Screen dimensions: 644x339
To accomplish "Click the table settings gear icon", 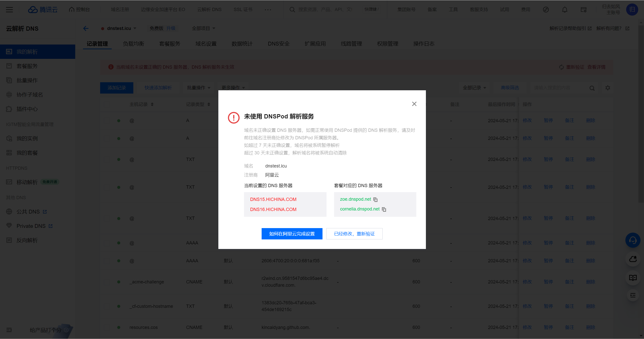I will (608, 88).
